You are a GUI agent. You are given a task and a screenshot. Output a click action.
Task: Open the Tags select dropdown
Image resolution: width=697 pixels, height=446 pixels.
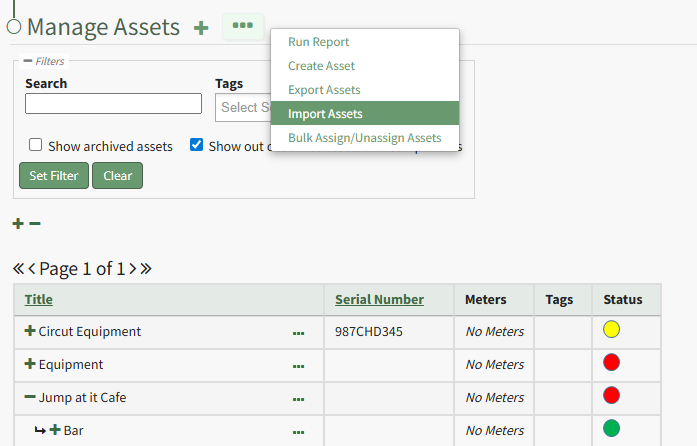(x=242, y=107)
